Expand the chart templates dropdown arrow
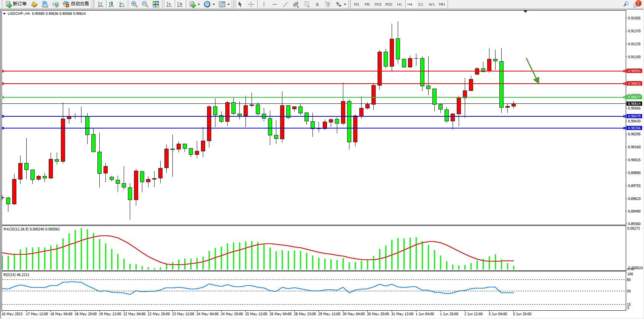This screenshot has width=644, height=319. coord(228,5)
